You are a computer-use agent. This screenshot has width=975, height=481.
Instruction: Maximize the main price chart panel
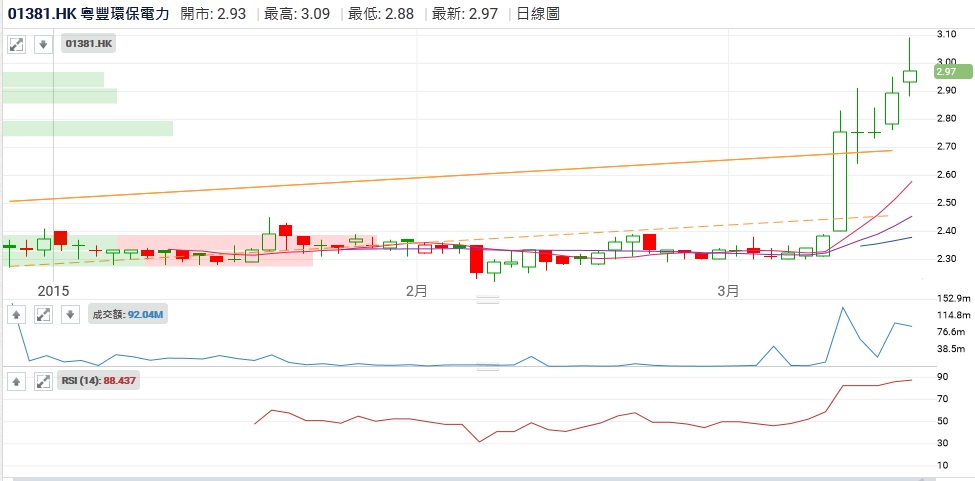coord(17,44)
